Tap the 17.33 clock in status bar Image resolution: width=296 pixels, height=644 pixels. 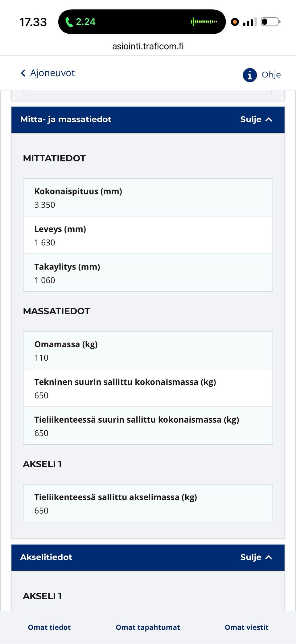(33, 22)
